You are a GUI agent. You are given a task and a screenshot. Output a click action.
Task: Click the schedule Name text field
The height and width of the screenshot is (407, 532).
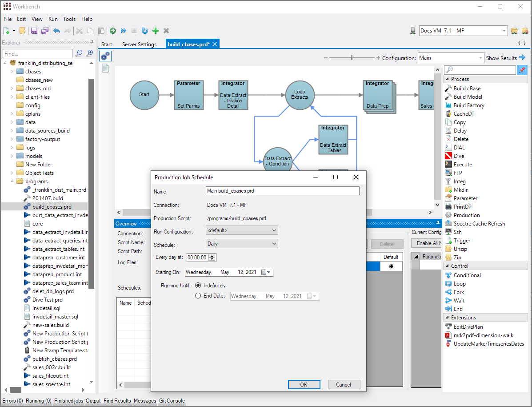[282, 191]
